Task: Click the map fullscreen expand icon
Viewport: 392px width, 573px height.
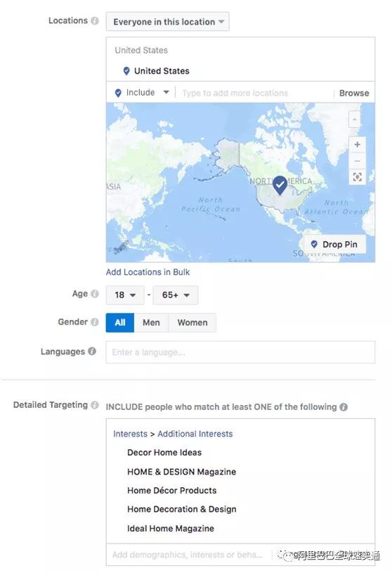Action: (357, 177)
